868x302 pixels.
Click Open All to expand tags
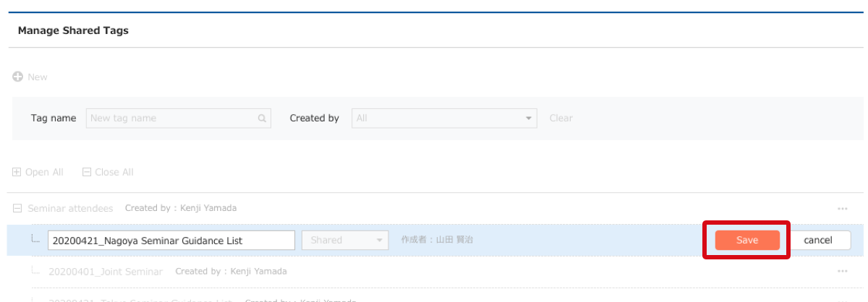[38, 172]
